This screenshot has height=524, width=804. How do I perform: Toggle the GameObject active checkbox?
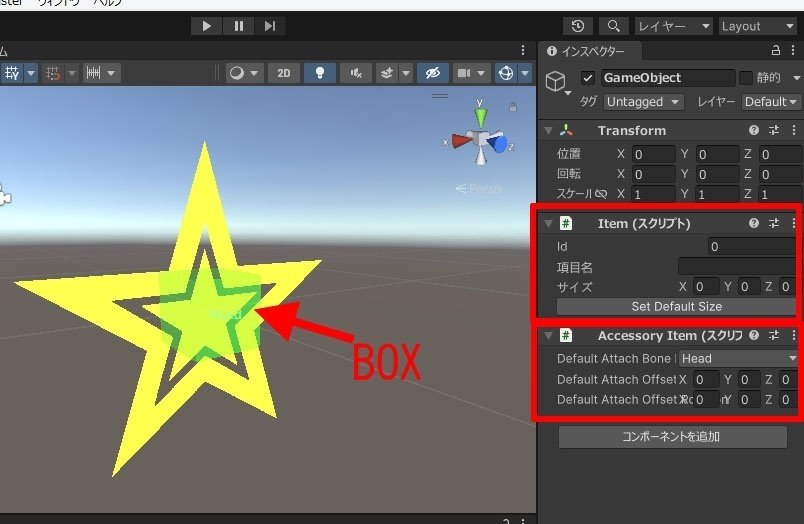588,78
